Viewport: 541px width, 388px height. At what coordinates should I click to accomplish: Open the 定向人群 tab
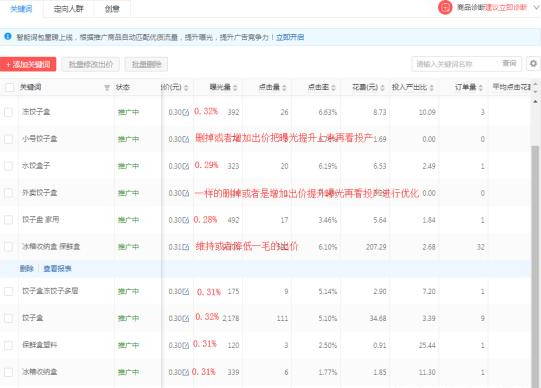click(68, 9)
